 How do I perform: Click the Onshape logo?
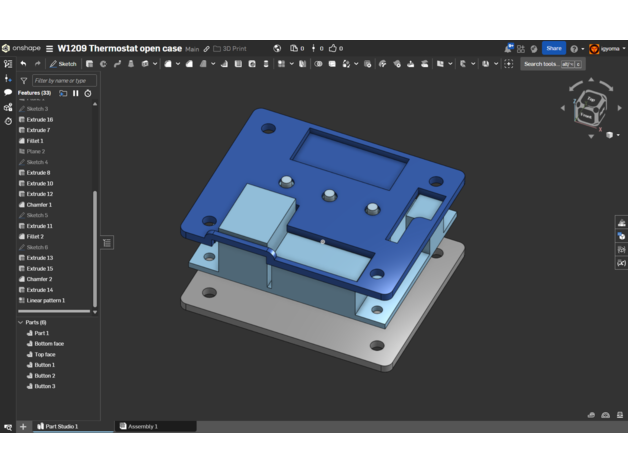click(x=20, y=48)
